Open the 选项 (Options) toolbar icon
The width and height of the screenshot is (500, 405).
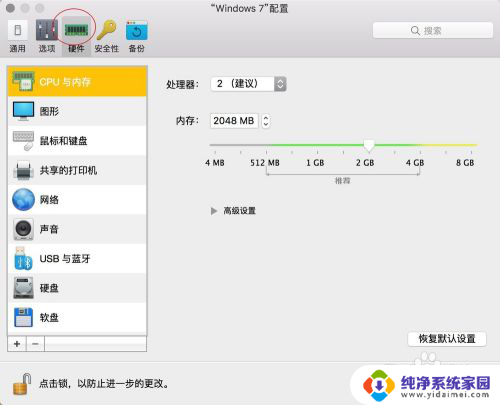point(47,30)
